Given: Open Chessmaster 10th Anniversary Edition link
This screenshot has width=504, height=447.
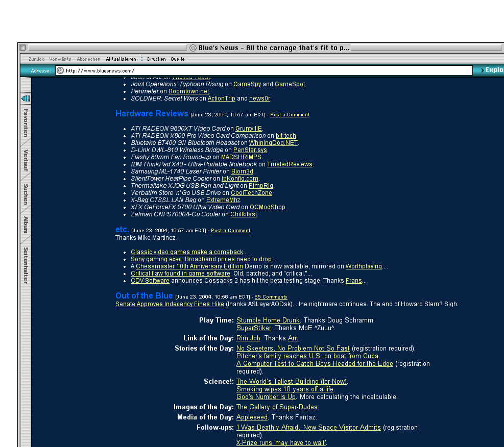Looking at the screenshot, I should 189,266.
